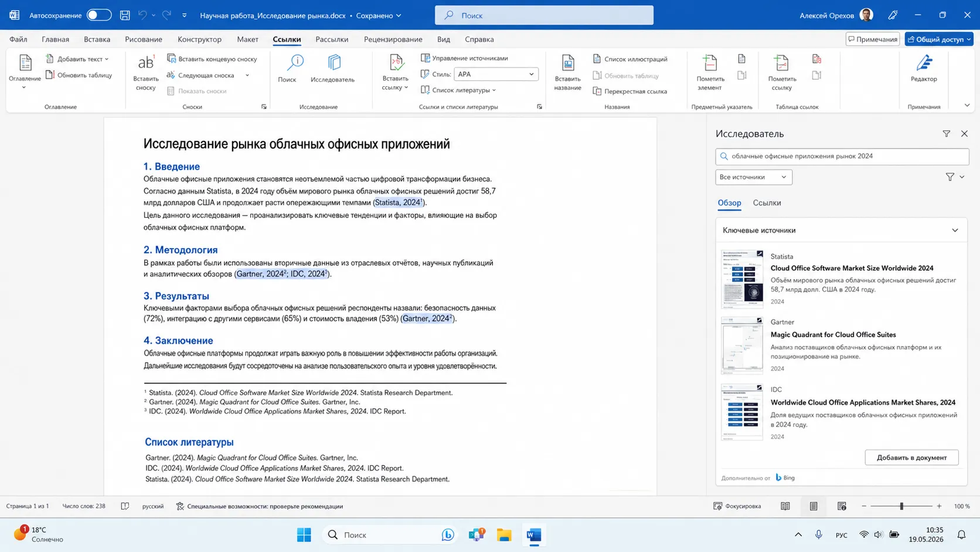
Task: Open the Список литературы dropdown
Action: click(x=458, y=90)
